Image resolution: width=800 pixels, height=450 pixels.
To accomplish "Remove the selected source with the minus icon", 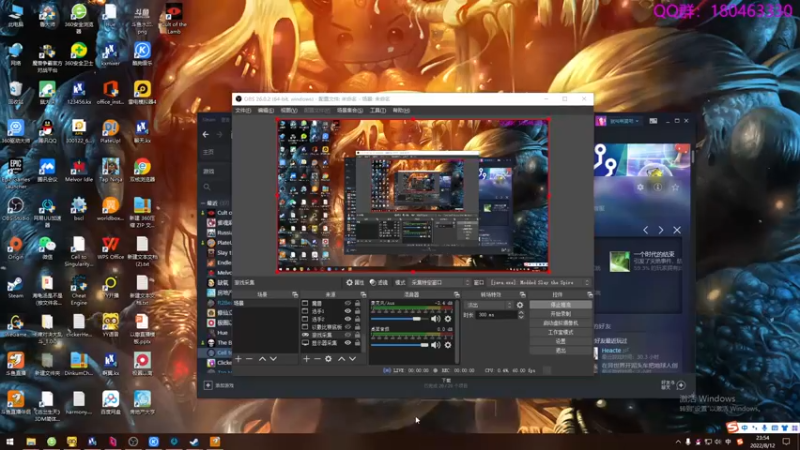I will tap(317, 359).
